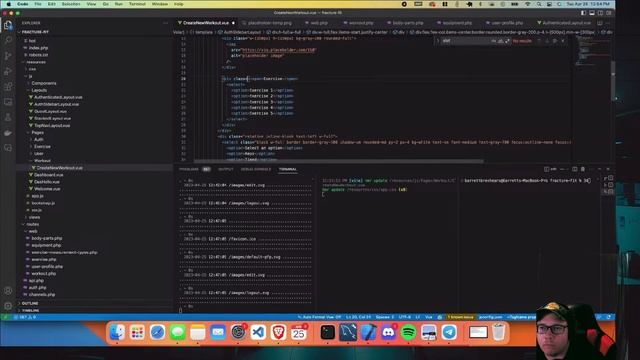The image size is (640, 360).
Task: Open the Run and Debug view
Action: point(8,71)
